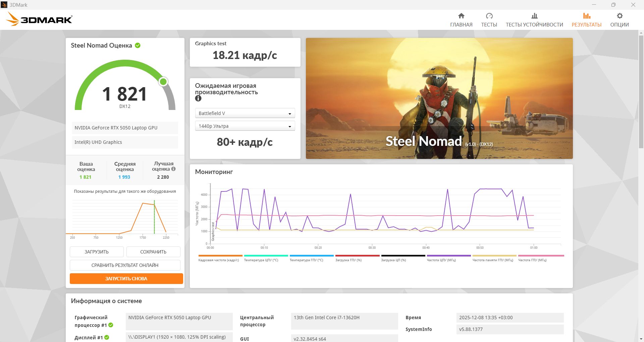Screen dimensions: 644x342
Task: Click the green checkmark next to Дисплей #1
Action: pos(107,337)
